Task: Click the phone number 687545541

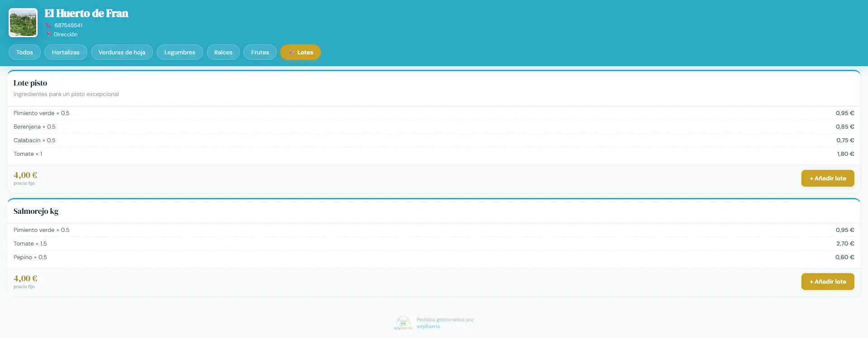Action: [x=68, y=25]
